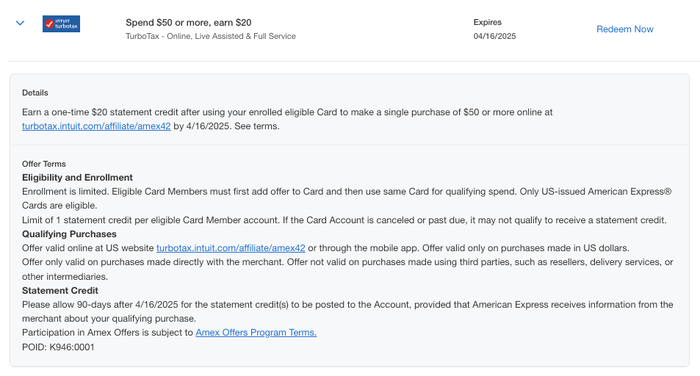The height and width of the screenshot is (376, 700).
Task: Open Amex Offers Program Terms link
Action: click(x=256, y=332)
